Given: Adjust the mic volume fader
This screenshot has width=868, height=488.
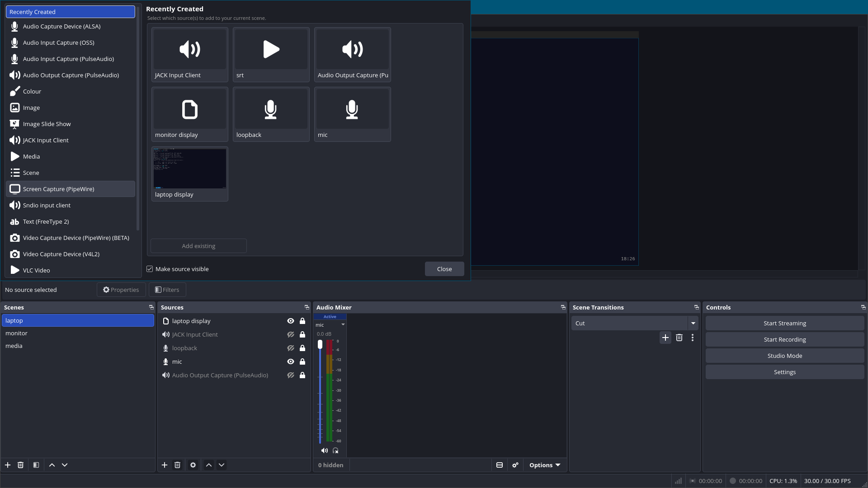Looking at the screenshot, I should tap(320, 345).
